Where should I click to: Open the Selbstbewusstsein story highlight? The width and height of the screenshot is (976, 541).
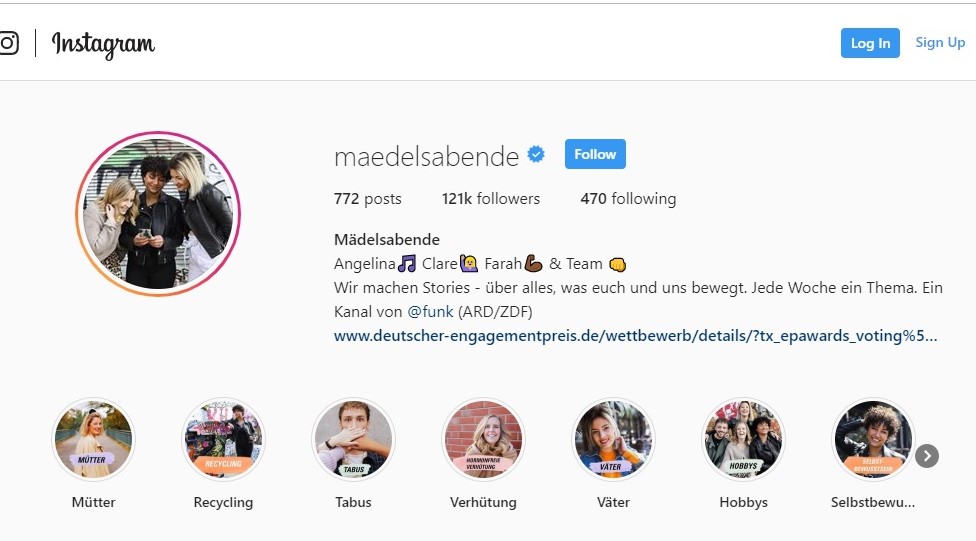click(x=873, y=440)
